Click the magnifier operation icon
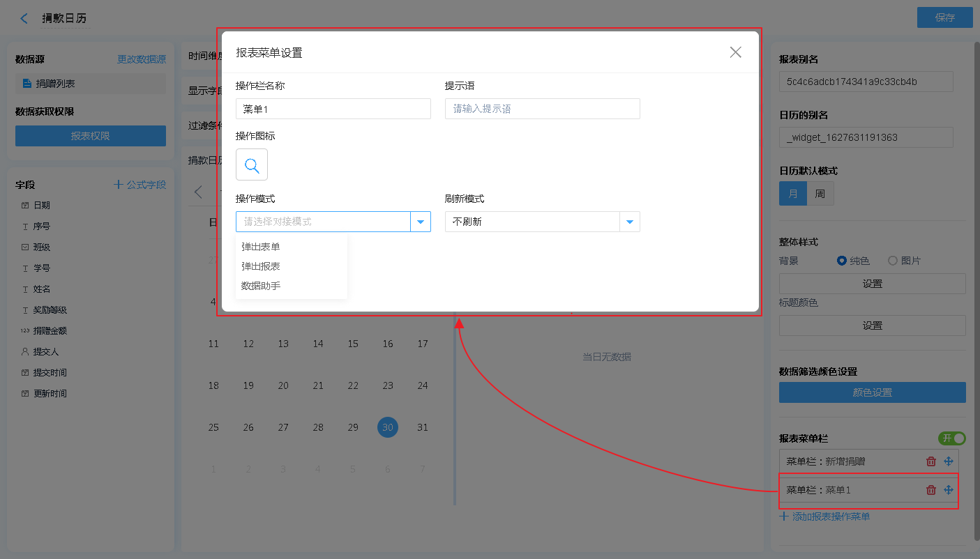Viewport: 980px width, 559px height. coord(252,165)
